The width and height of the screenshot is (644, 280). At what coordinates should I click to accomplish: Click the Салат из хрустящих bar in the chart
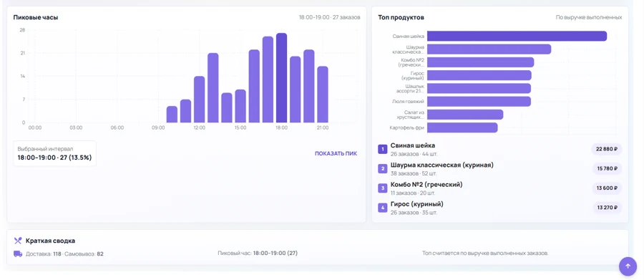pyautogui.click(x=465, y=115)
